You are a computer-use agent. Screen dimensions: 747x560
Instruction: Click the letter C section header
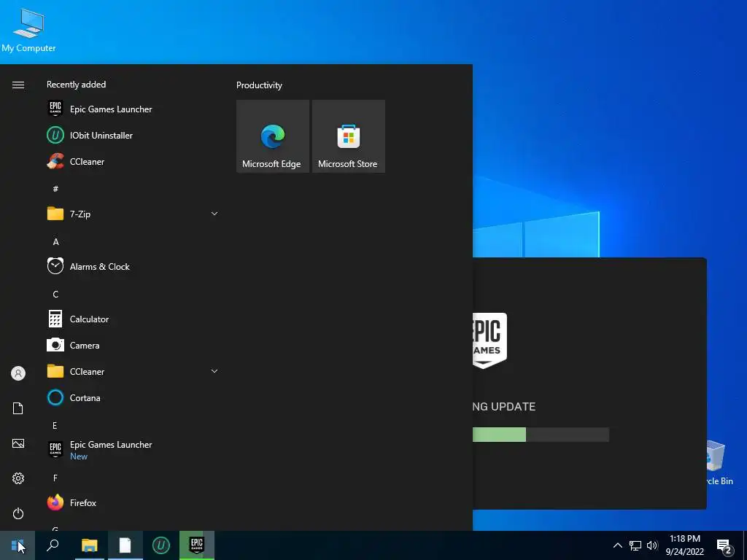(x=55, y=294)
